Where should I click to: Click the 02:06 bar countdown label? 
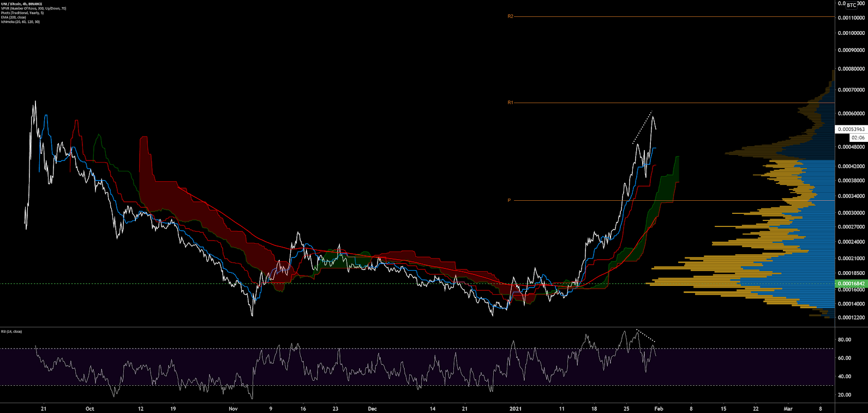pos(858,137)
